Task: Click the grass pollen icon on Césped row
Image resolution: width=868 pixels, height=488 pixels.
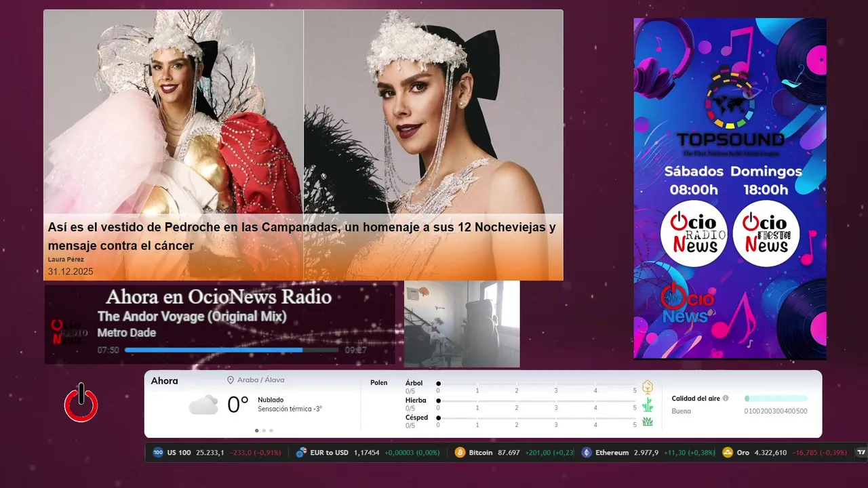Action: [x=648, y=422]
